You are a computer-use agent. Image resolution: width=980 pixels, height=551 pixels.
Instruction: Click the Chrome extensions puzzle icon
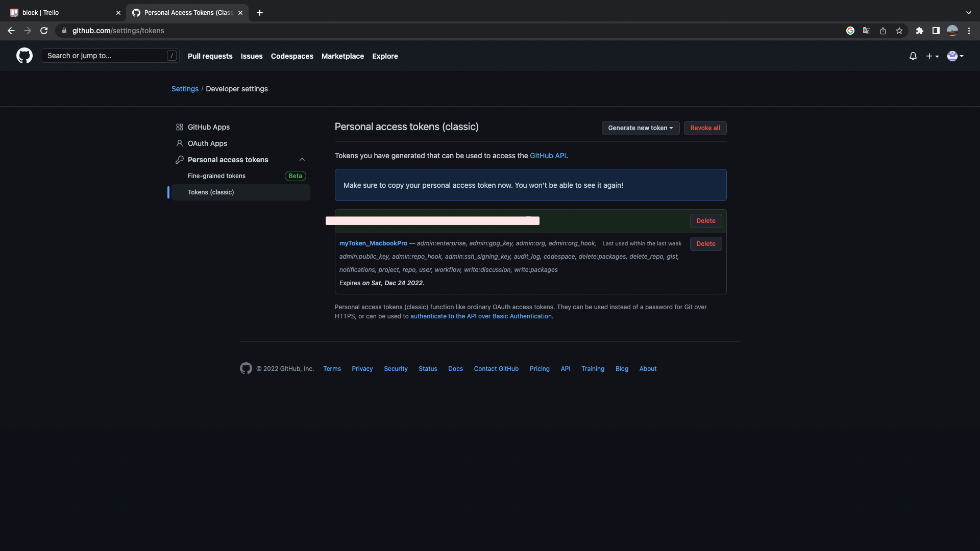point(919,31)
